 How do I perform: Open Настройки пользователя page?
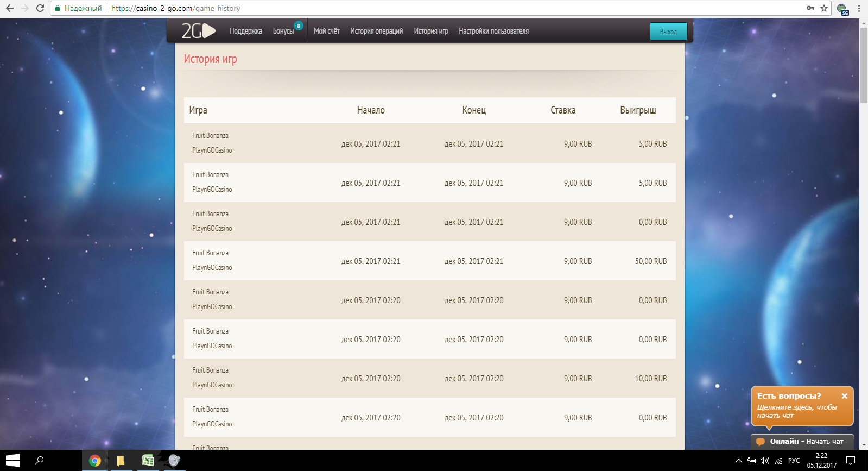click(493, 31)
